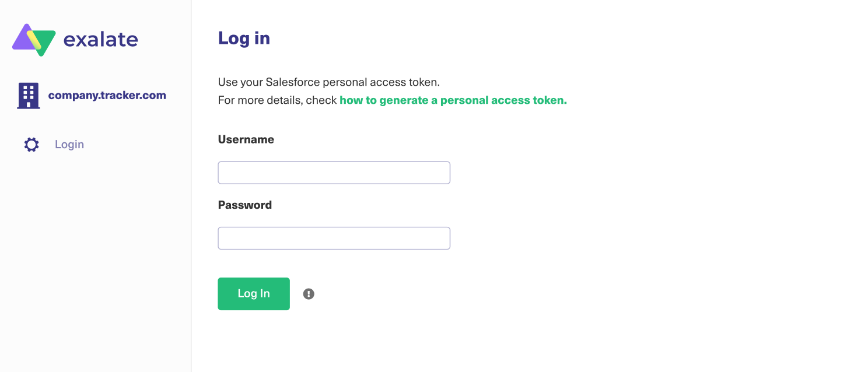Click the exclamation warning icon near Log In
The width and height of the screenshot is (868, 372).
click(309, 294)
